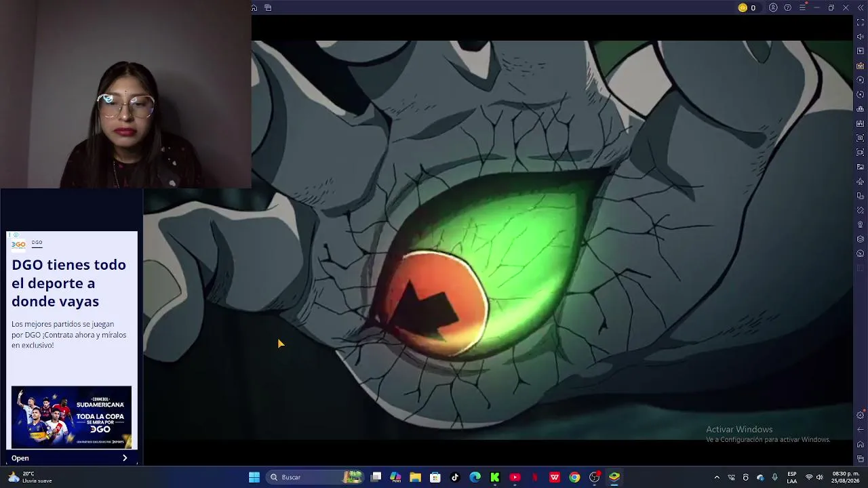Open Windows Task View
The width and height of the screenshot is (868, 488).
(376, 477)
